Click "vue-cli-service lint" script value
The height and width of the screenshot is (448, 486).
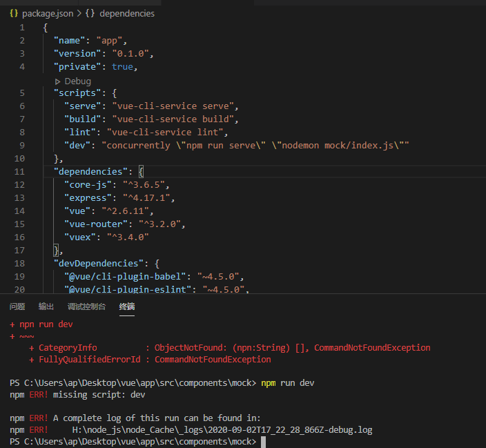tap(165, 133)
